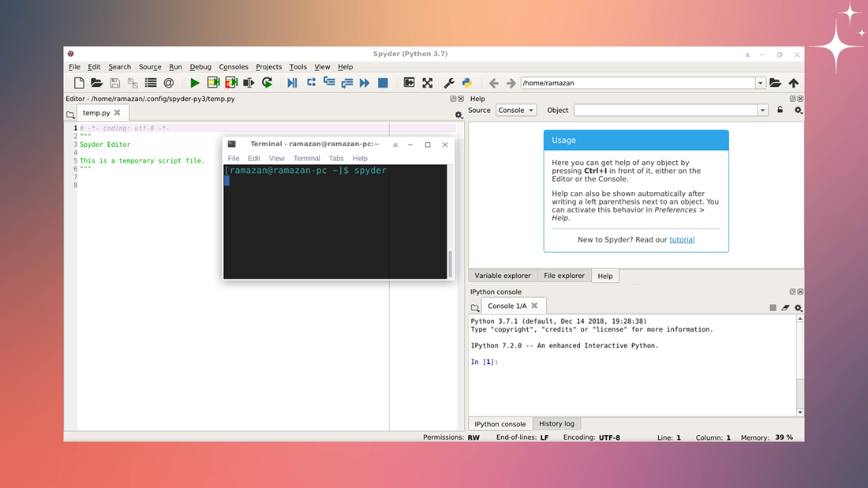Open Preferences via the wrench icon
Screen dimensions: 868x488
tap(449, 83)
